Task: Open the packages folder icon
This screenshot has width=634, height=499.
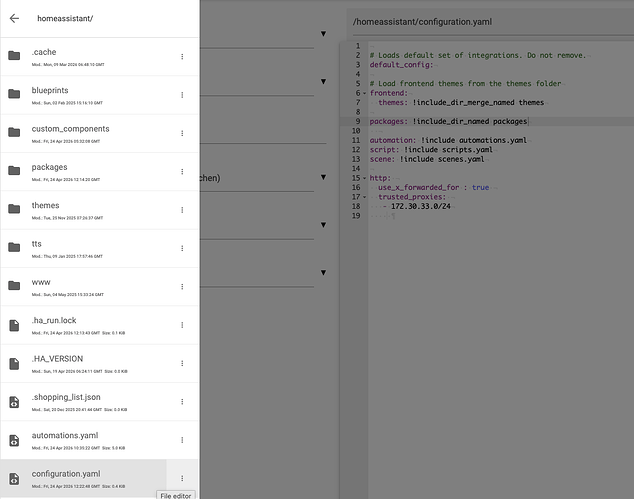Action: click(14, 171)
